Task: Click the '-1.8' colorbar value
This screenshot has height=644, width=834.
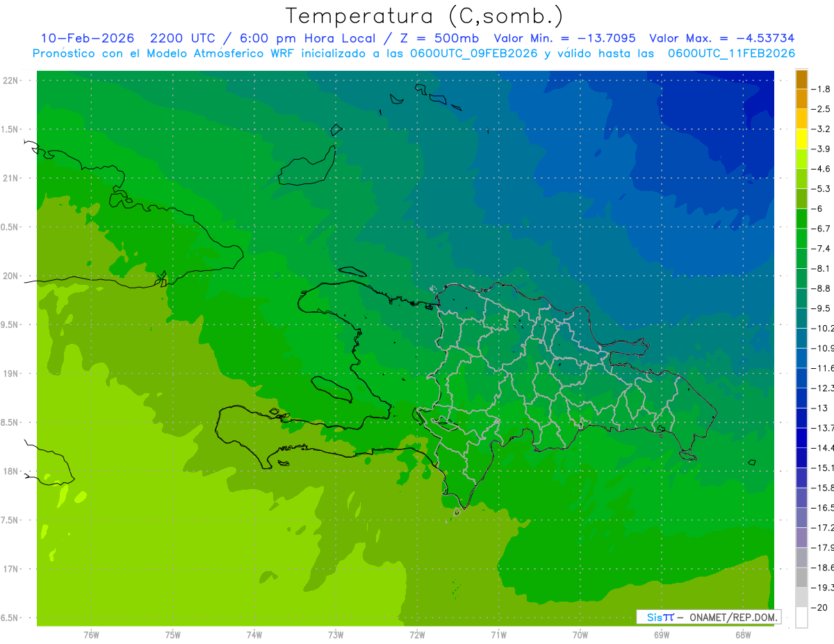Action: (821, 89)
